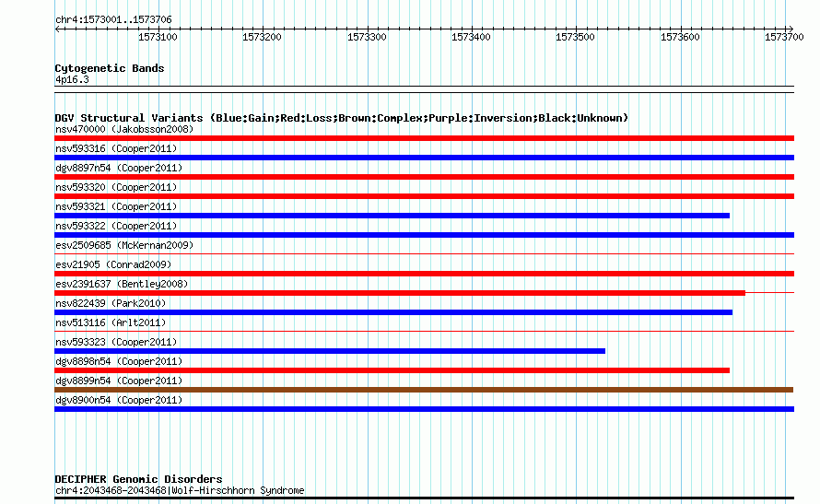820x504 pixels.
Task: Open the nsv593320 (Cooper2011) loss variant bar
Action: click(424, 196)
